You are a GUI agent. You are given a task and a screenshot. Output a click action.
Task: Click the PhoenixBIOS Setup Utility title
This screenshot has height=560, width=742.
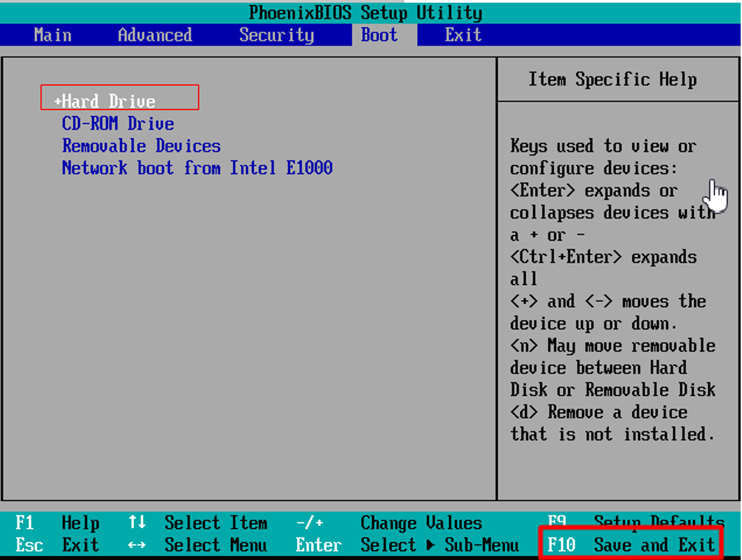[365, 12]
